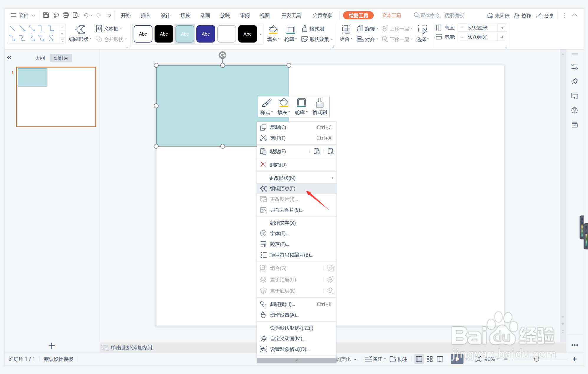This screenshot has width=588, height=374.
Task: Open Fill (填充) in floating mini toolbar
Action: click(x=284, y=106)
